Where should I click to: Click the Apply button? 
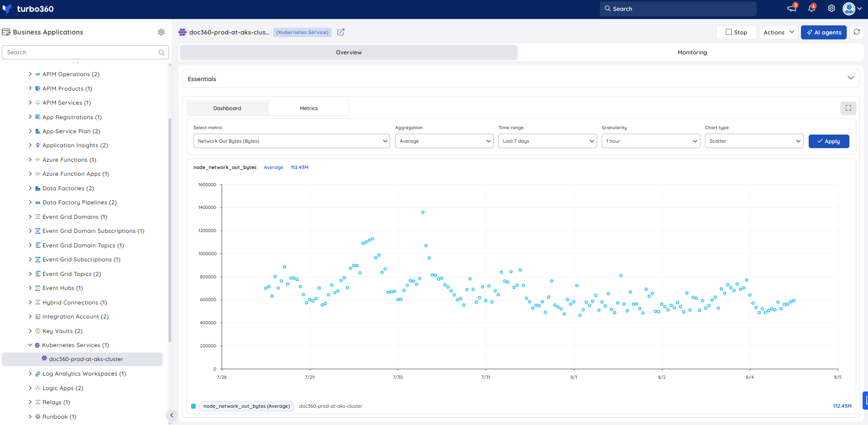(x=829, y=141)
